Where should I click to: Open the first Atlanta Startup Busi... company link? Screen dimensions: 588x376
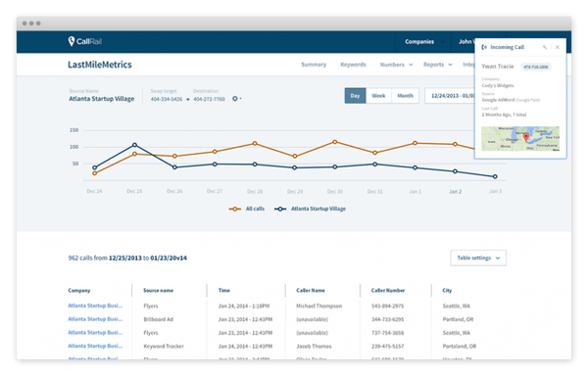pos(95,305)
